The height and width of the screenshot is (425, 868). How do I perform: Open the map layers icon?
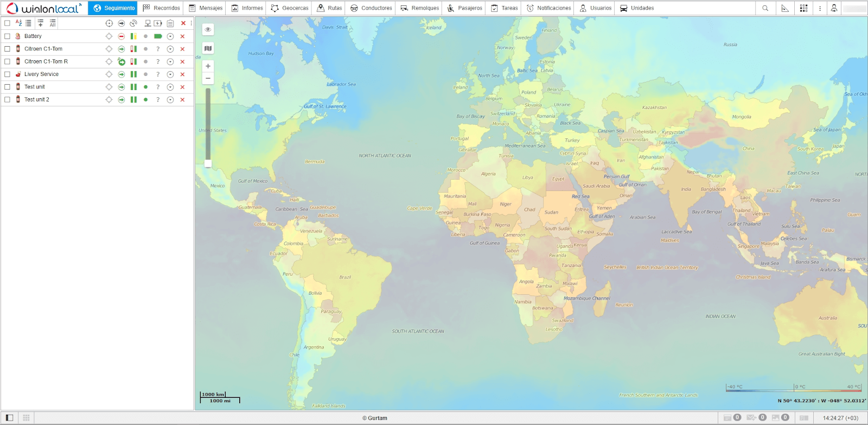pyautogui.click(x=208, y=48)
